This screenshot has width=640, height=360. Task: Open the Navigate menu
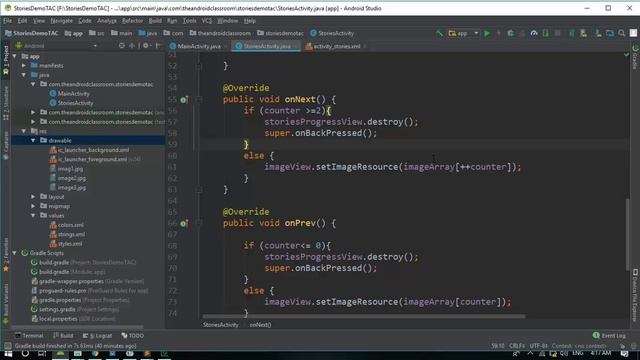(61, 21)
